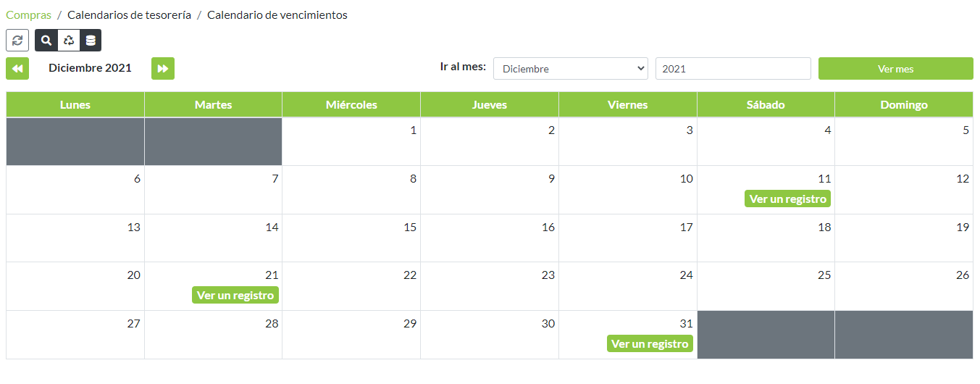Select day 1 cell in the calendar
980x384 pixels.
351,141
